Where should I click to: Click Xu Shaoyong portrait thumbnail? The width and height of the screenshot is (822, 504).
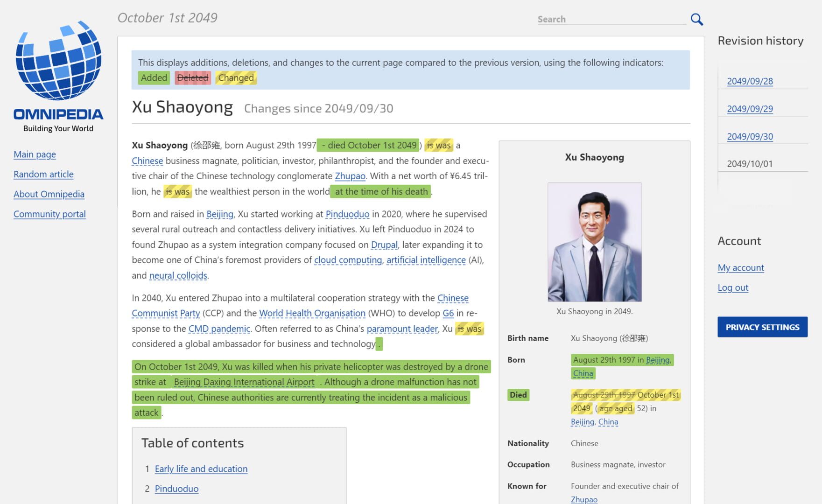tap(594, 242)
